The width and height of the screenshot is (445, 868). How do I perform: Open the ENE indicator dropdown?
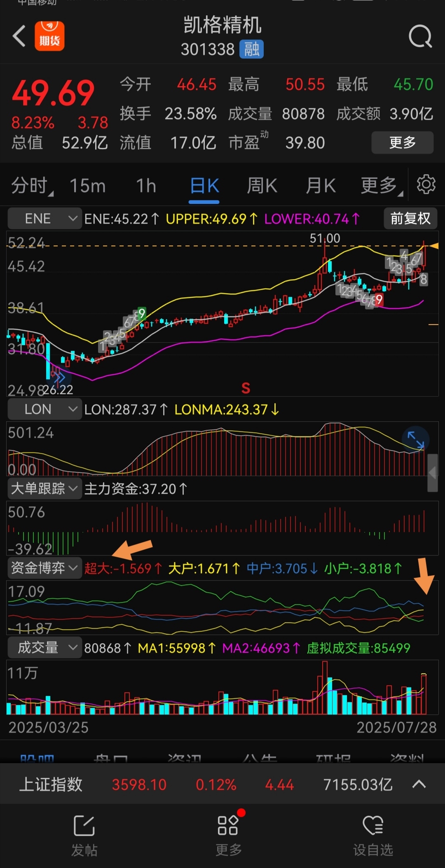tap(44, 218)
